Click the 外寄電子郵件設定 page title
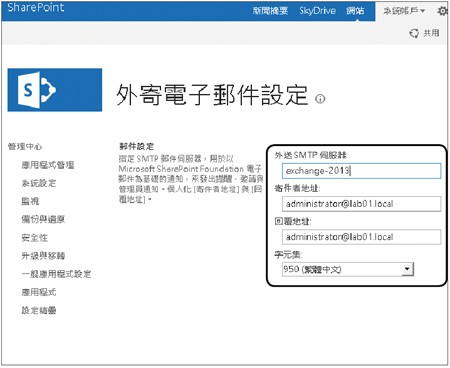The image size is (450, 368). pos(212,95)
